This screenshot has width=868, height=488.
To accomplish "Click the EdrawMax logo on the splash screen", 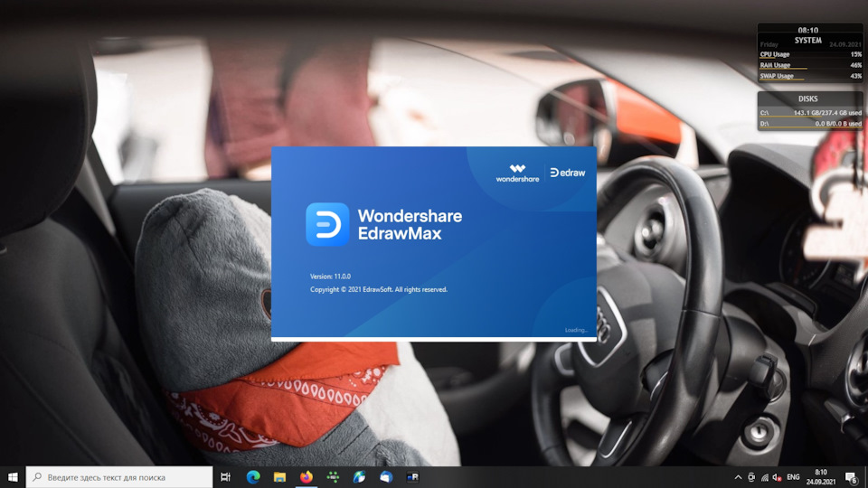I will click(327, 224).
